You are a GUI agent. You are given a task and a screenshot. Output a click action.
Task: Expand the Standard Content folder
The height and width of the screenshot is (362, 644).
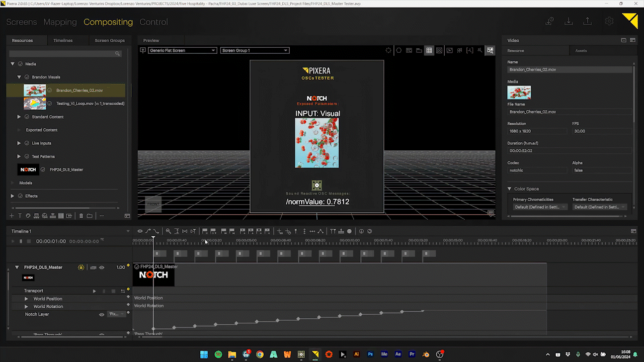click(x=19, y=117)
